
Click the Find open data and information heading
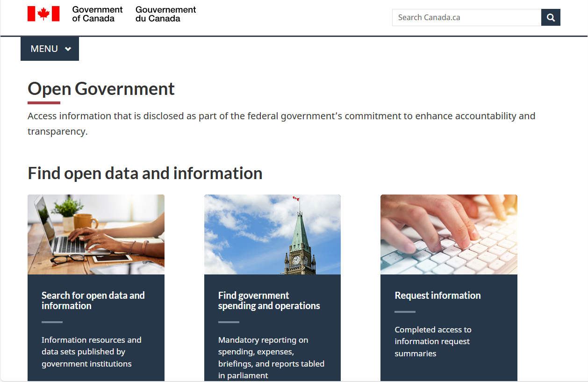(x=145, y=173)
